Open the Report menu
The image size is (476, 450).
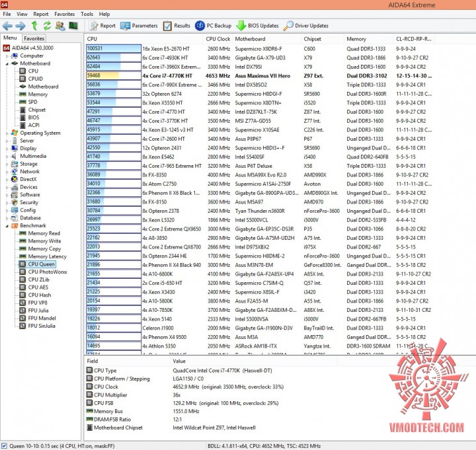pyautogui.click(x=41, y=14)
